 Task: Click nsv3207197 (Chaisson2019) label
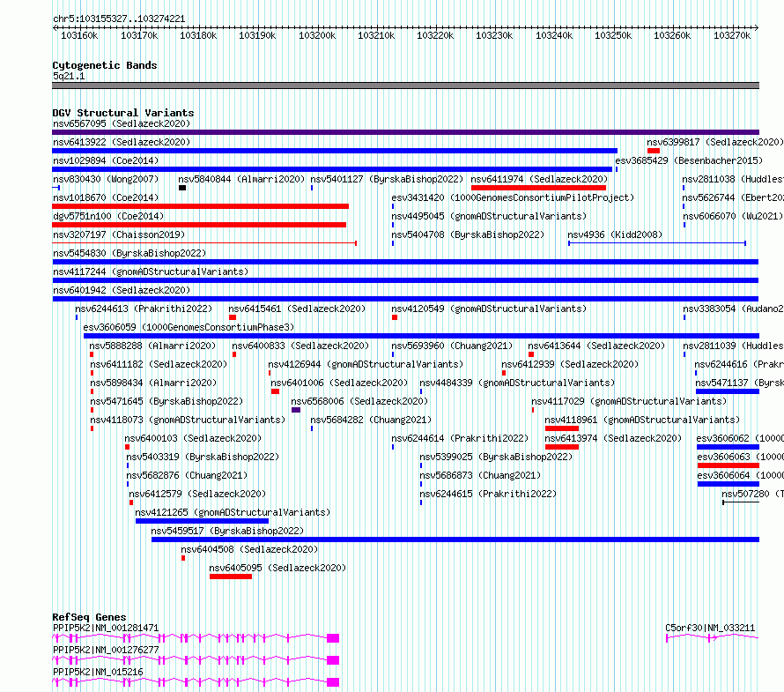pos(119,234)
